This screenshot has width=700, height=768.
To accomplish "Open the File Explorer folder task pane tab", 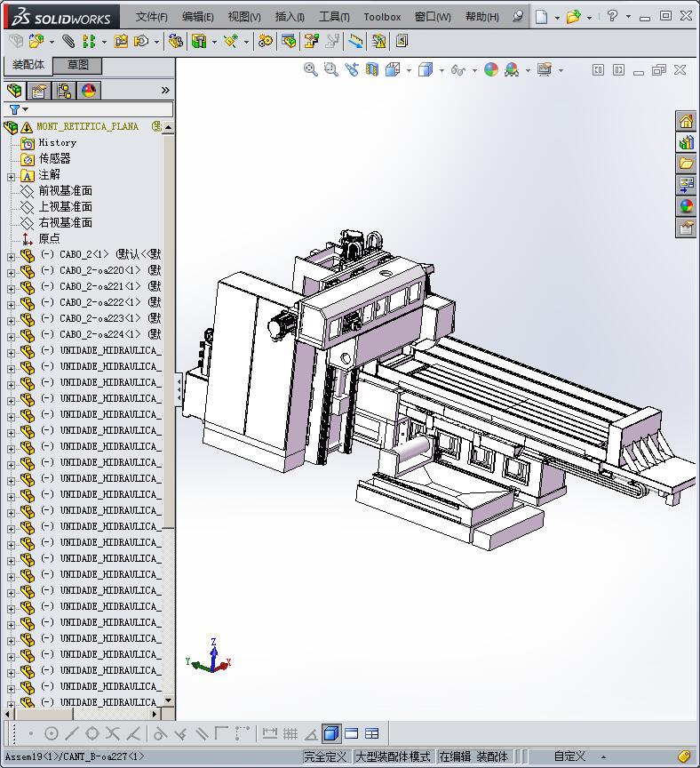I will [x=686, y=164].
